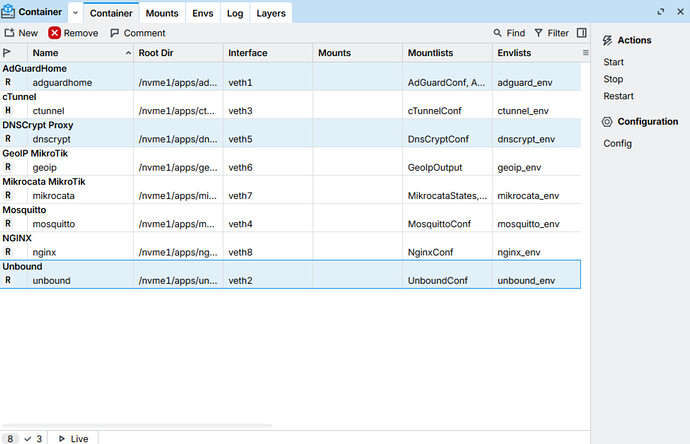Open Config under Configuration
The height and width of the screenshot is (444, 690).
[x=617, y=143]
